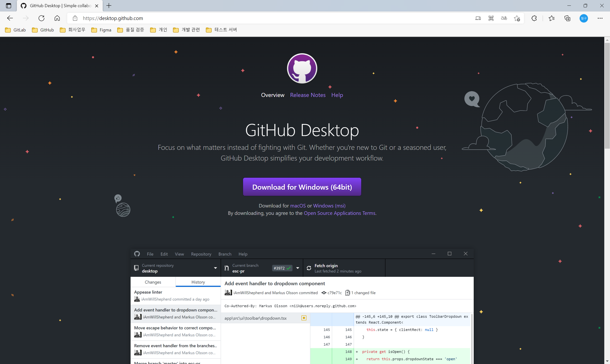The height and width of the screenshot is (364, 610).
Task: Open Favorites list icon
Action: tap(552, 18)
